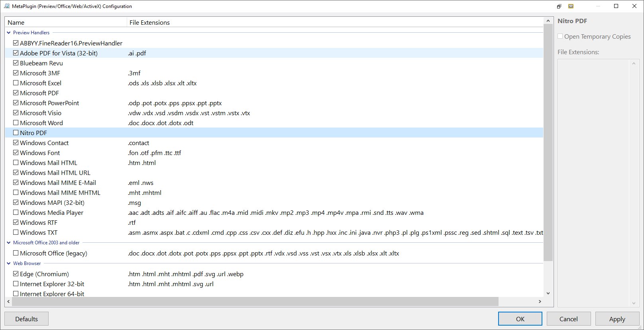The height and width of the screenshot is (330, 644).
Task: Click the horizontal scrollbar left arrow
Action: tap(8, 302)
